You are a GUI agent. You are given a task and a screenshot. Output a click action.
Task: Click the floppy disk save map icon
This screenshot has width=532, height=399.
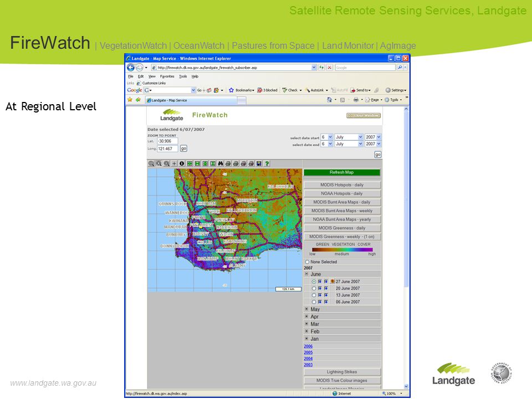[x=259, y=163]
